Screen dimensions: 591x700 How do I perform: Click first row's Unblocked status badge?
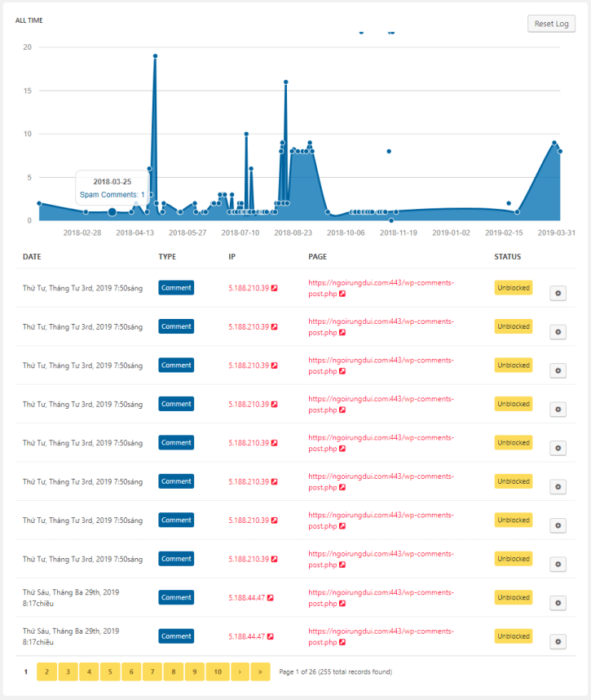[x=513, y=288]
